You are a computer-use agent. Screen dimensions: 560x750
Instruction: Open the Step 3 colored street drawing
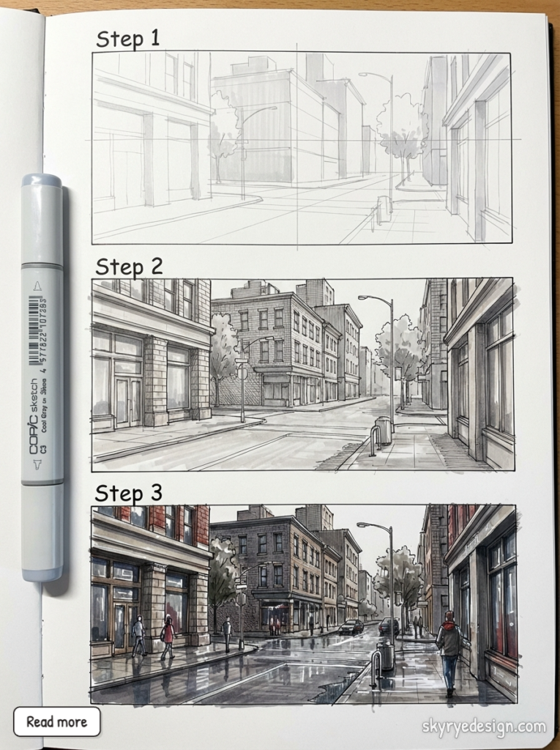pyautogui.click(x=304, y=604)
